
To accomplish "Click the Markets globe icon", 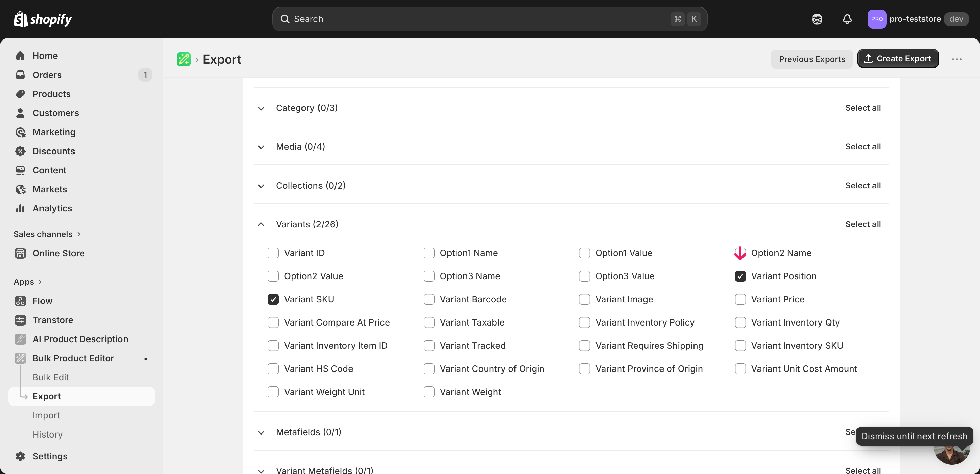I will click(20, 189).
